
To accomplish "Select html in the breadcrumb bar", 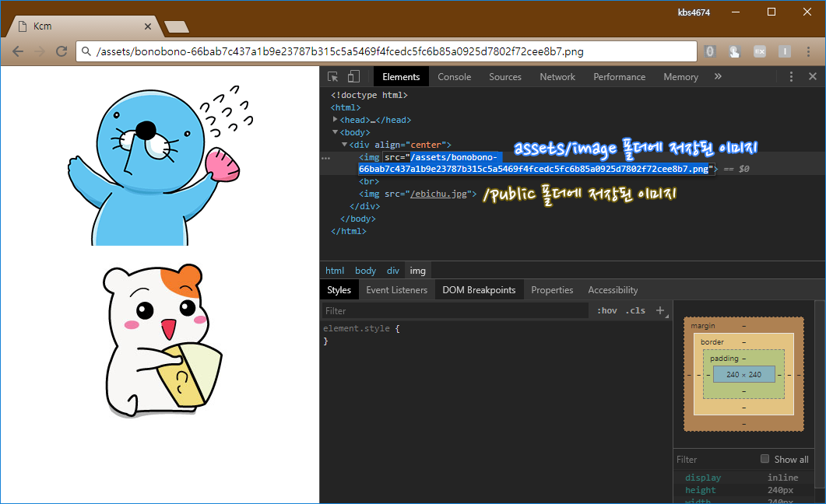I will click(335, 271).
